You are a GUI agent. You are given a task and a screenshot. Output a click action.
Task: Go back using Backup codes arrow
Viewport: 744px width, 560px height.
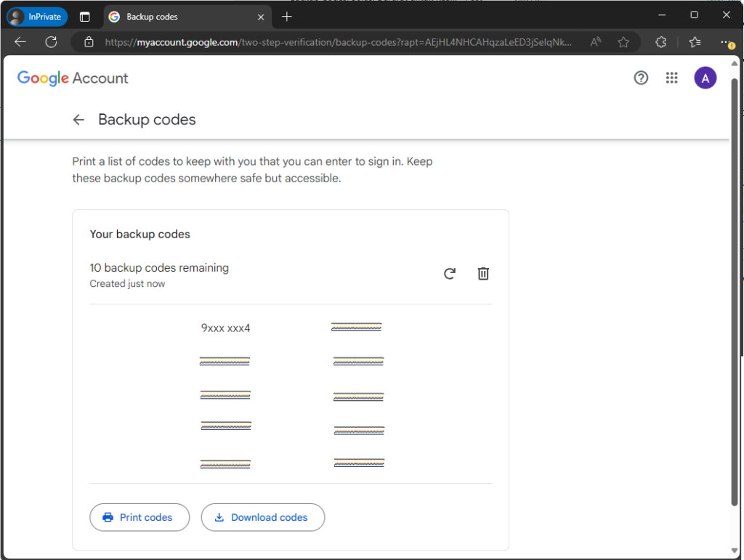point(78,120)
